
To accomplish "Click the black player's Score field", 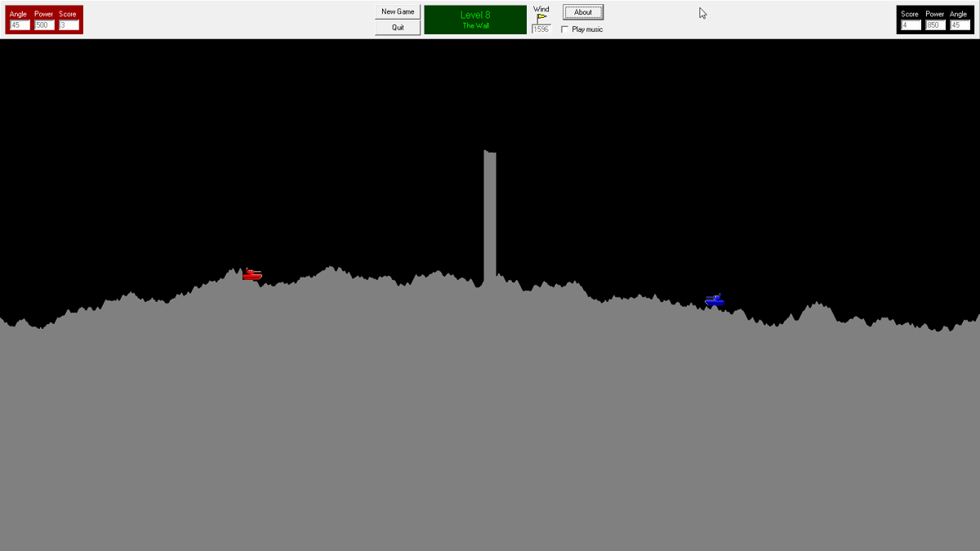I will point(911,25).
